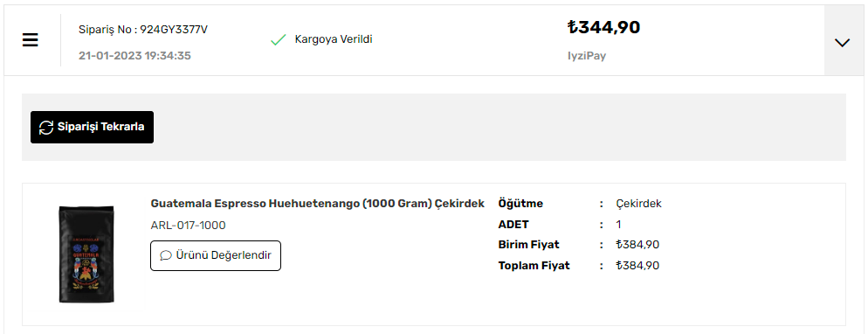Click the Öğütme value Çekirdek
Image resolution: width=868 pixels, height=334 pixels.
(639, 203)
